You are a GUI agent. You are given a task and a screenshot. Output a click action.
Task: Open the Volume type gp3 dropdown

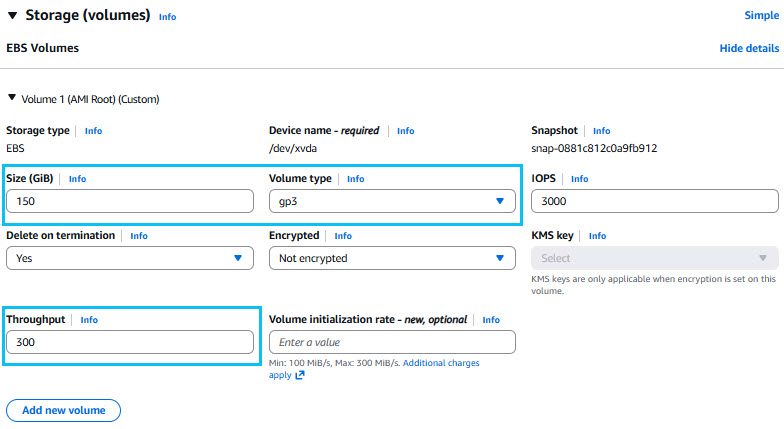tap(392, 201)
